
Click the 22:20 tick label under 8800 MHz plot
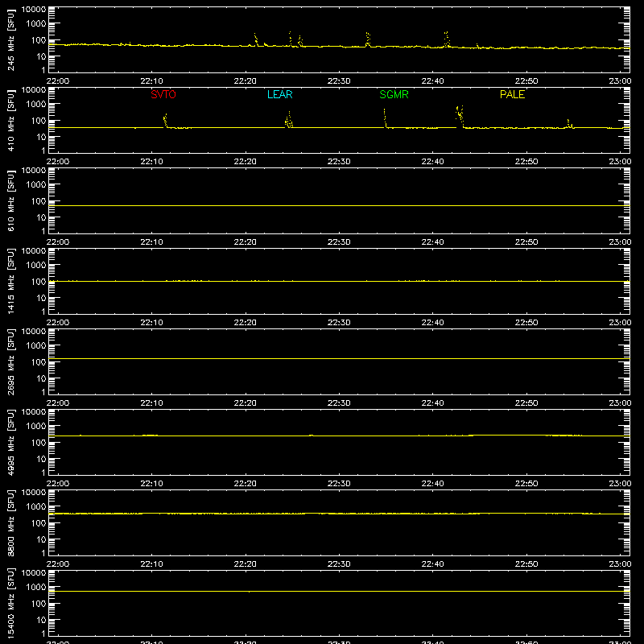click(246, 564)
